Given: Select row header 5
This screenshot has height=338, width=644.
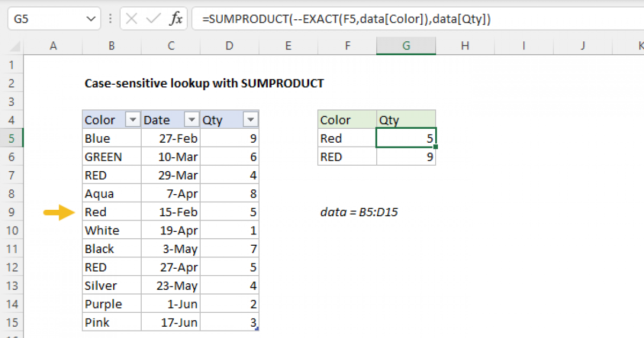Looking at the screenshot, I should pos(12,138).
